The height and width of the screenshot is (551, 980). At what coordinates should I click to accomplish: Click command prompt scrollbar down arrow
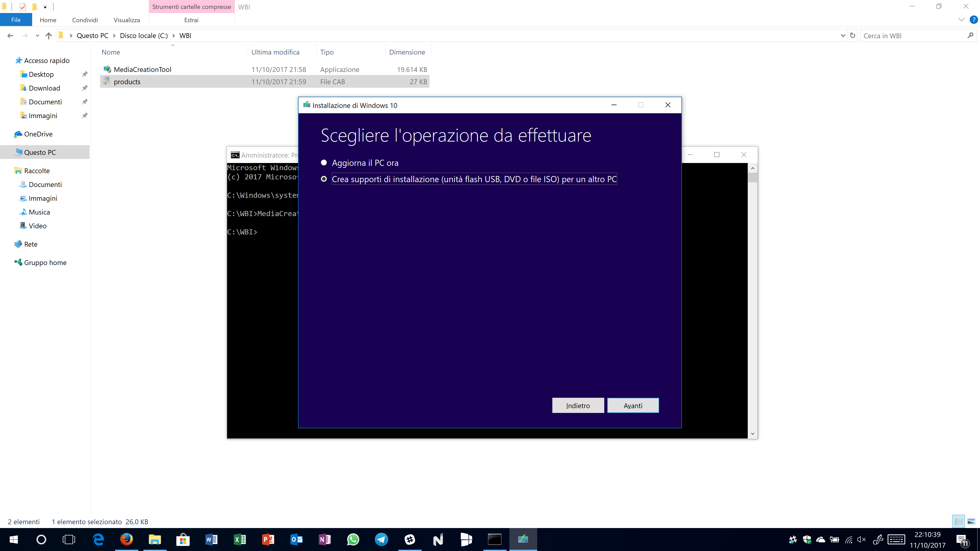(753, 433)
